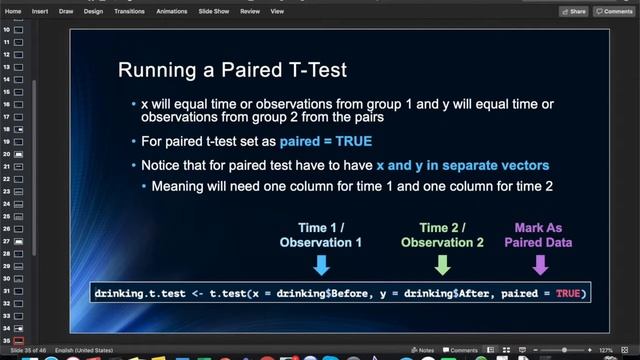Select the Slide Show tab

pyautogui.click(x=214, y=11)
